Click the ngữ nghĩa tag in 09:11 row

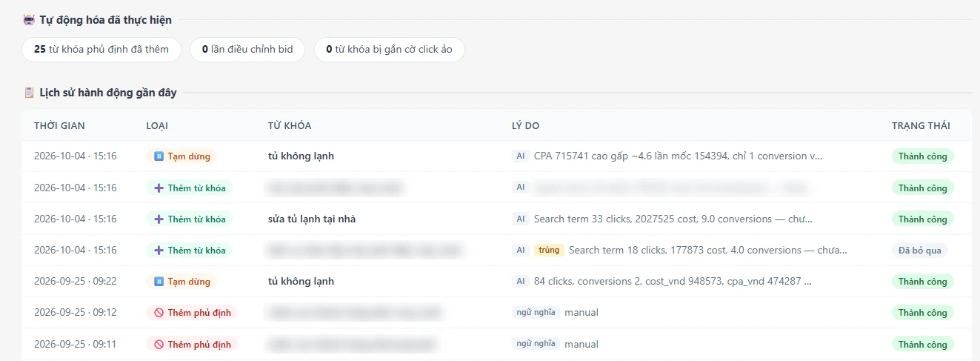(536, 344)
